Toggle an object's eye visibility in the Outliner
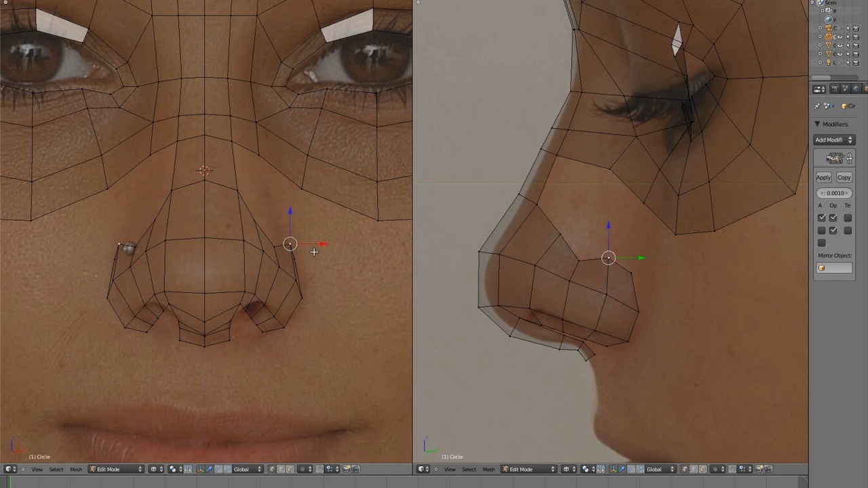This screenshot has height=488, width=868. [x=840, y=37]
